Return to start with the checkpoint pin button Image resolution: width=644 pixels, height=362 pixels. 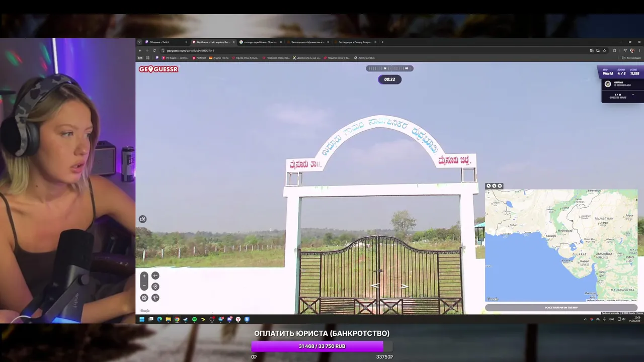[155, 287]
